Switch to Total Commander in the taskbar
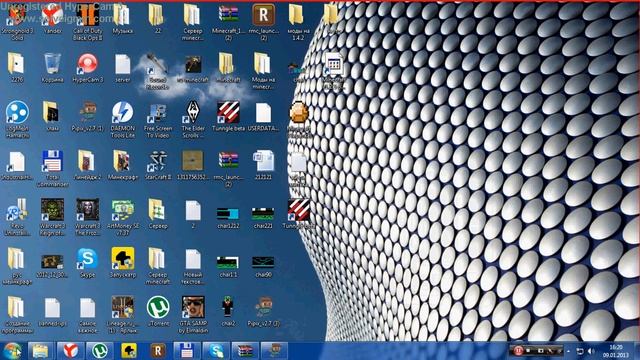Image resolution: width=640 pixels, height=360 pixels. 187,351
